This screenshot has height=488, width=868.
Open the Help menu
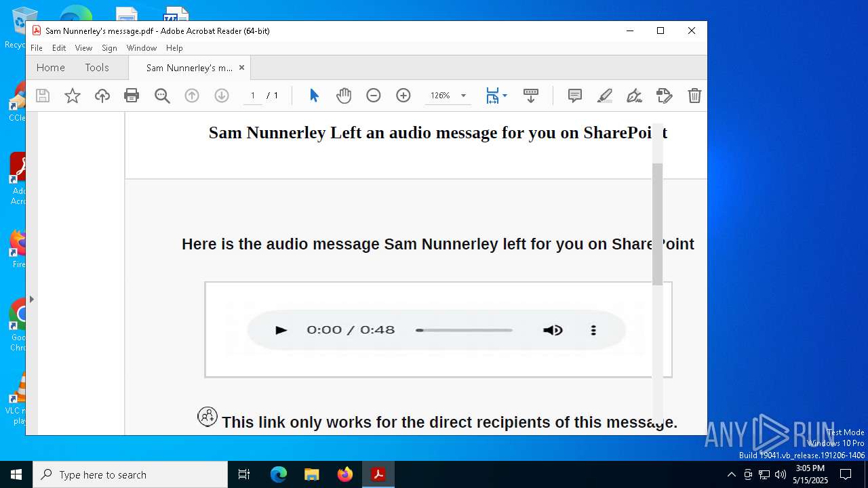(x=174, y=48)
